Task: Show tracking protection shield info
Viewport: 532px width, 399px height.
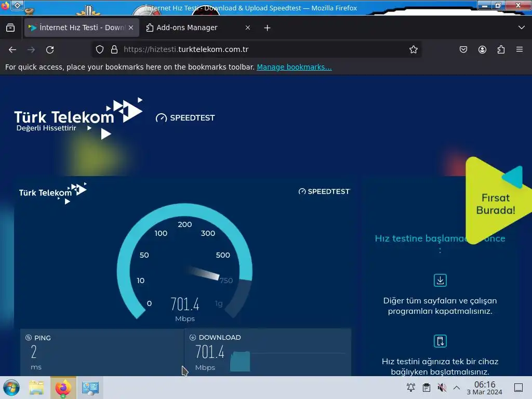Action: [99, 49]
